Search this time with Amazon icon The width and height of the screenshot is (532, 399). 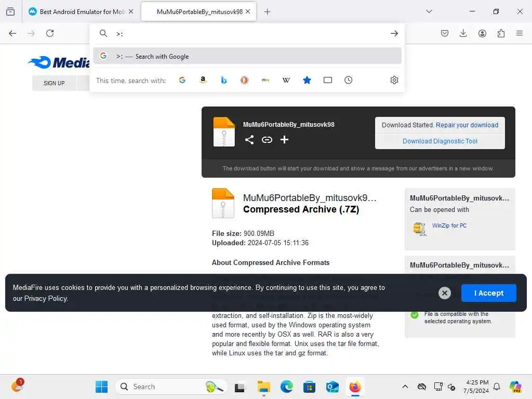tap(203, 80)
